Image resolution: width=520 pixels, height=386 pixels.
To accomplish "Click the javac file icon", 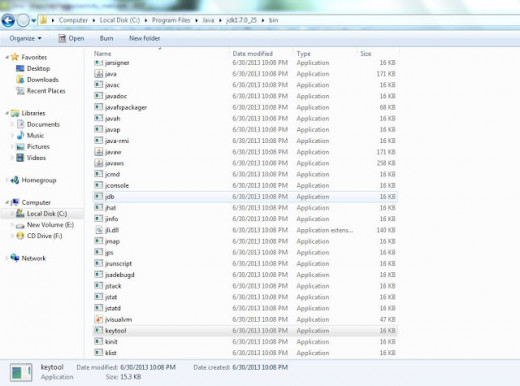I will [x=98, y=85].
